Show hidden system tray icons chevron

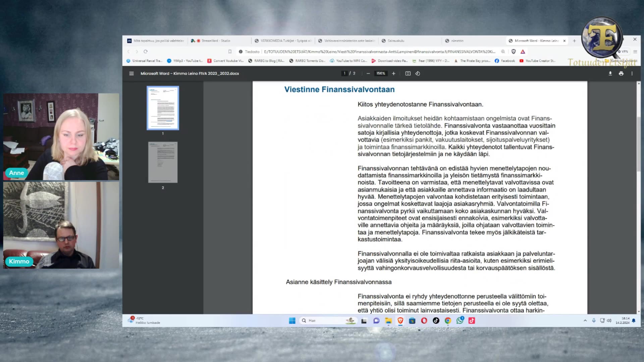(x=585, y=321)
